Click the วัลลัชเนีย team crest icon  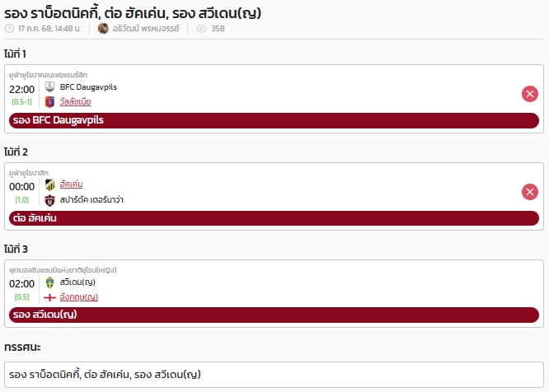[x=49, y=102]
